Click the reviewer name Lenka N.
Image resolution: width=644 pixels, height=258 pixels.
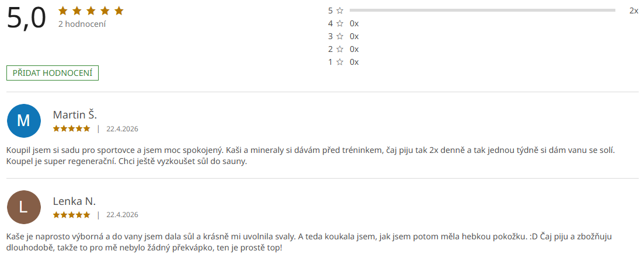(74, 201)
